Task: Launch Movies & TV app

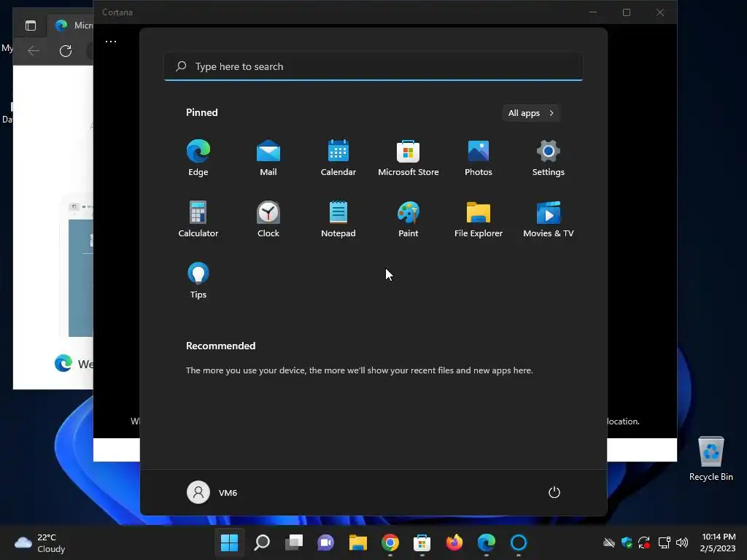Action: point(549,219)
